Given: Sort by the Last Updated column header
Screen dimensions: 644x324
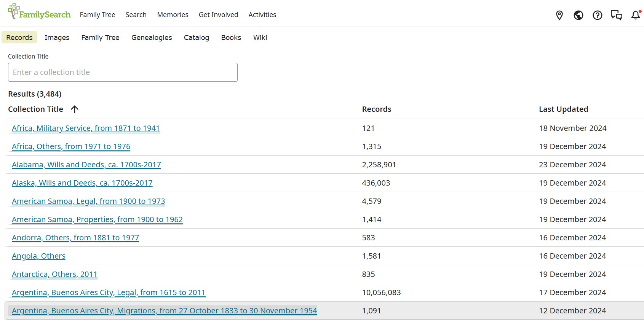Looking at the screenshot, I should tap(563, 110).
